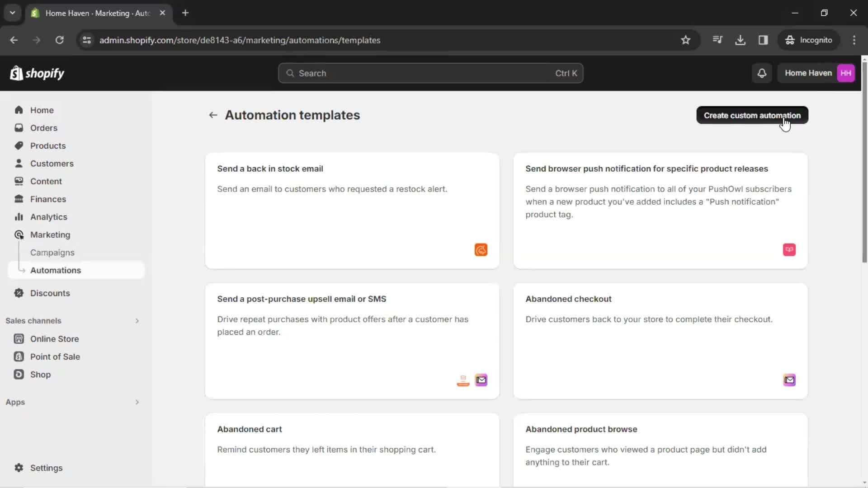Open the Automations menu item
This screenshot has width=868, height=488.
[56, 270]
